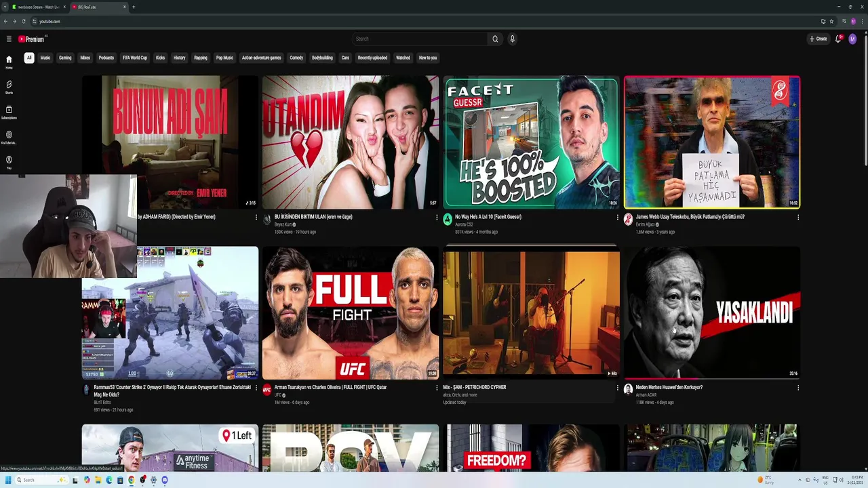Viewport: 868px width, 488px height.
Task: Open the tab search dropdown arrow
Action: tap(5, 7)
